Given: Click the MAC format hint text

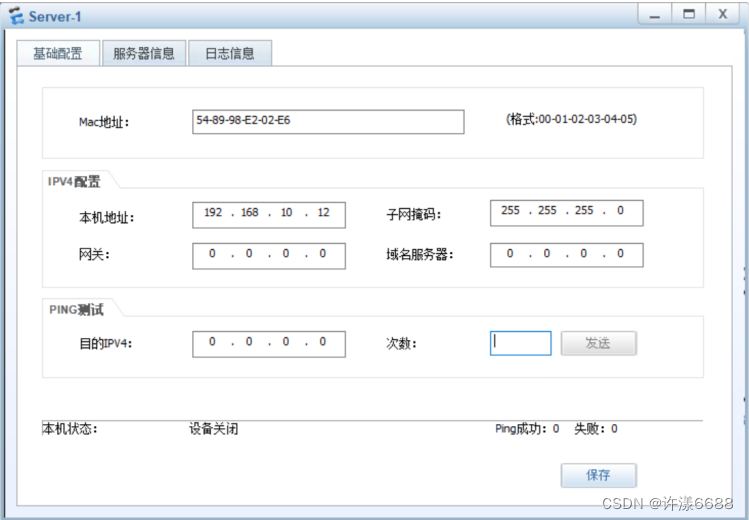Looking at the screenshot, I should click(x=571, y=119).
